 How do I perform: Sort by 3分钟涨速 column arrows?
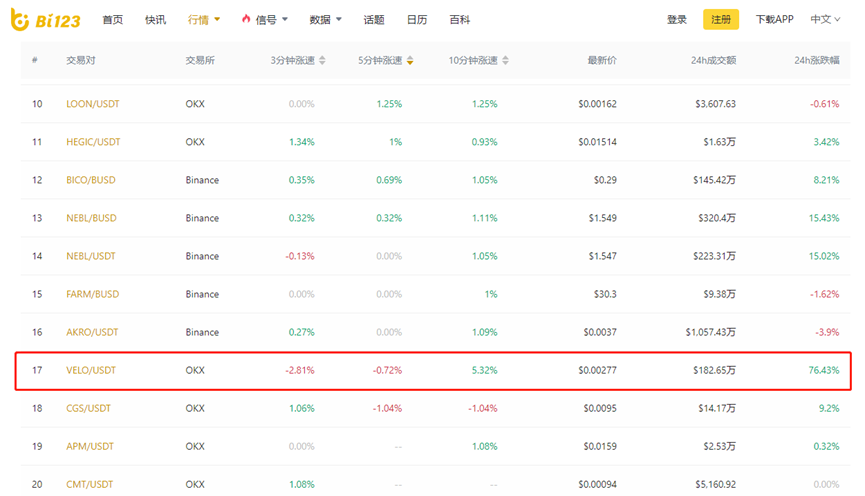[x=323, y=61]
